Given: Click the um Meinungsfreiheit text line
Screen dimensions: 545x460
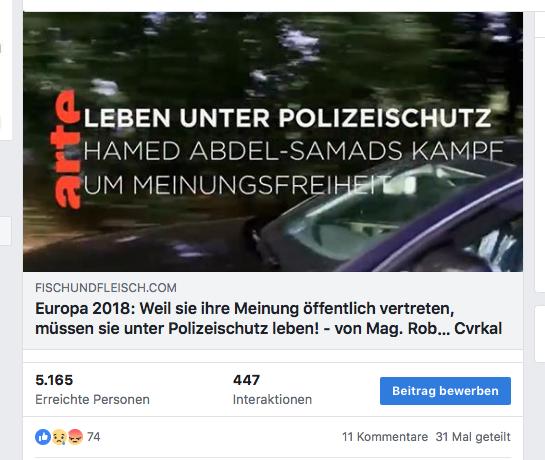Looking at the screenshot, I should click(x=235, y=185).
